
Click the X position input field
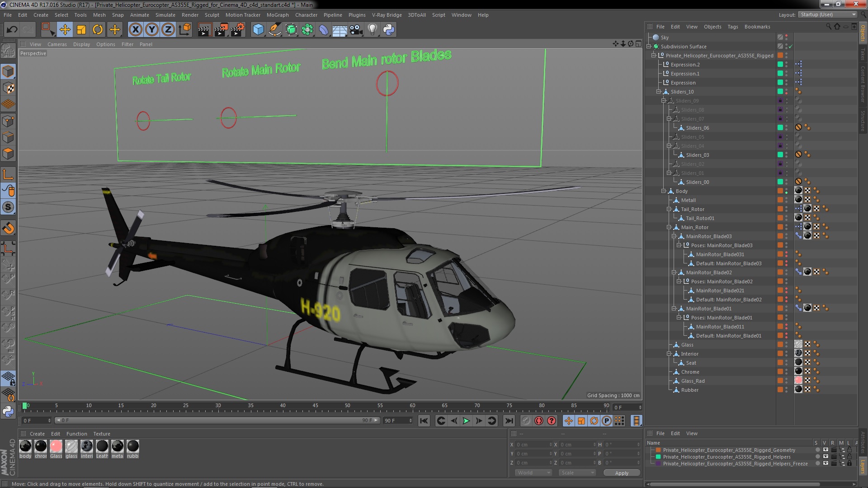pyautogui.click(x=533, y=445)
